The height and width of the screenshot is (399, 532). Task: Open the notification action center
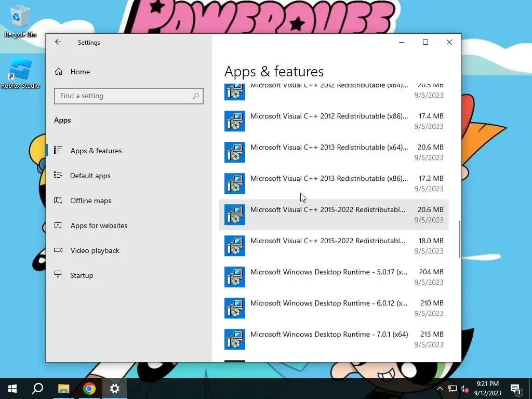(x=515, y=389)
